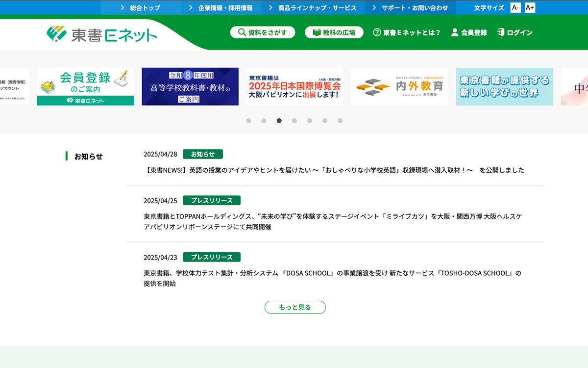Click the chevron before 商品ラインナップ・サービス
Image resolution: width=588 pixels, height=368 pixels.
click(x=270, y=8)
